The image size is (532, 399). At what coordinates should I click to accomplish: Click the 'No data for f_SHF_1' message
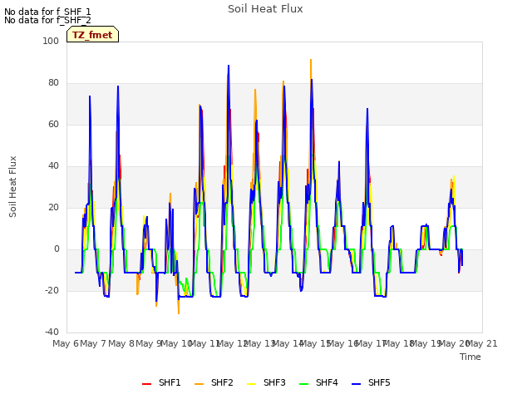click(47, 12)
